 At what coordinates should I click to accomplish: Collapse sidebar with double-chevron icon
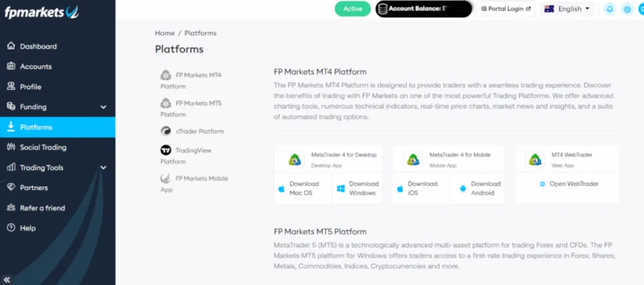click(6, 280)
